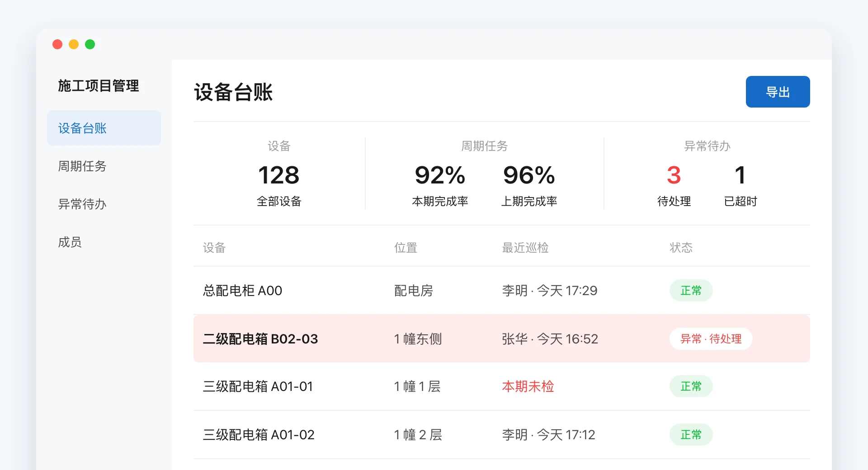The image size is (868, 470).
Task: Click the red 本期未检 text
Action: pos(528,386)
